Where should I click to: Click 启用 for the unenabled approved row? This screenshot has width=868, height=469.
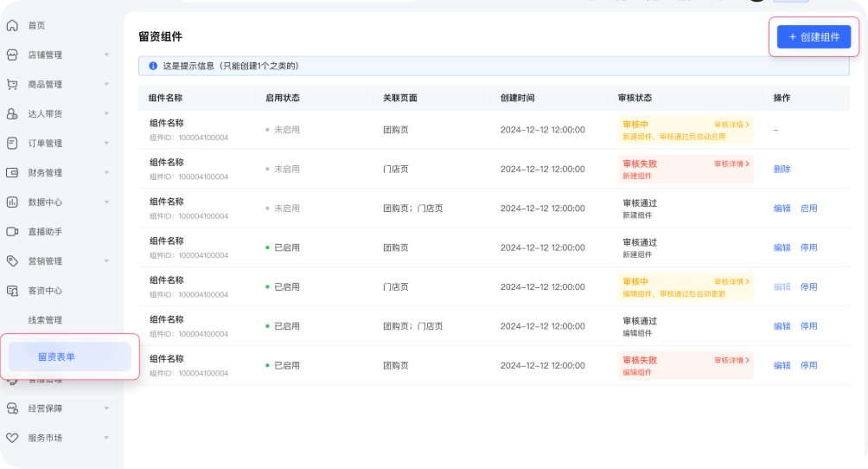808,209
